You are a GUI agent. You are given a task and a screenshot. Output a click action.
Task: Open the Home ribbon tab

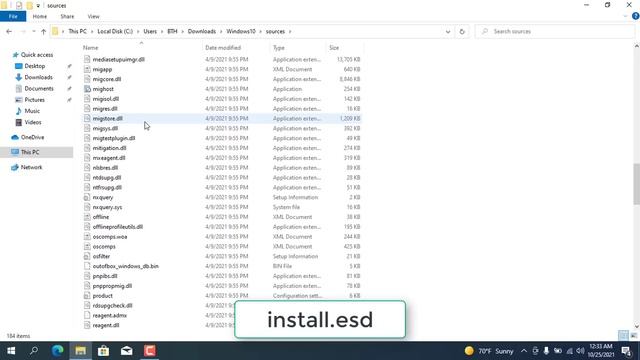pyautogui.click(x=40, y=16)
